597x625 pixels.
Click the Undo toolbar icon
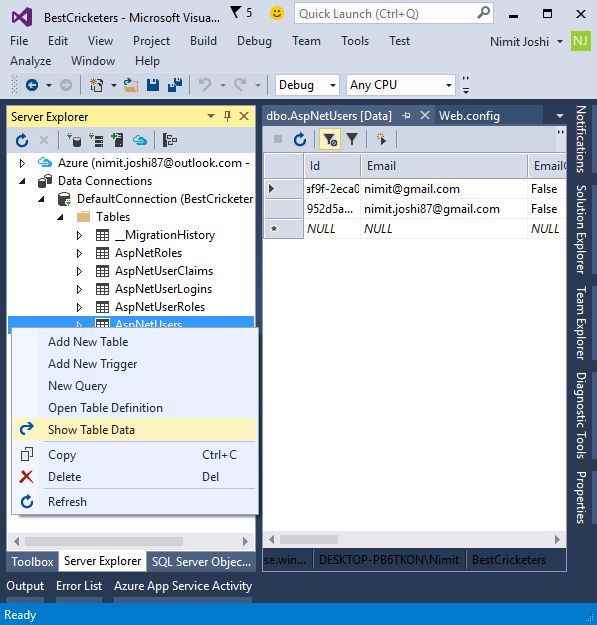(205, 85)
